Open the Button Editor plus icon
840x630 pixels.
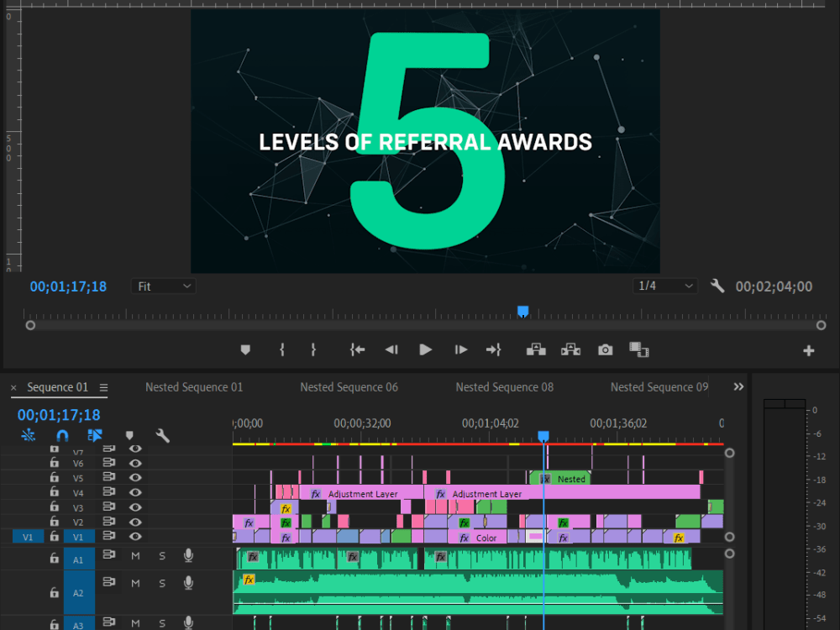tap(809, 350)
